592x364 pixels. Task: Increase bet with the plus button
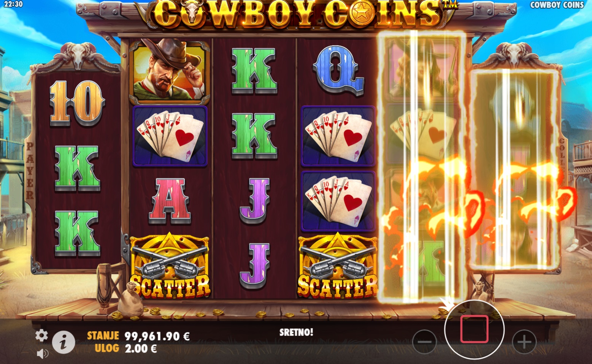pos(524,342)
